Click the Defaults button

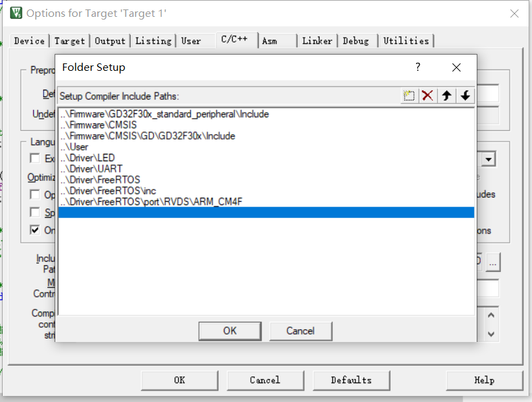(x=351, y=380)
